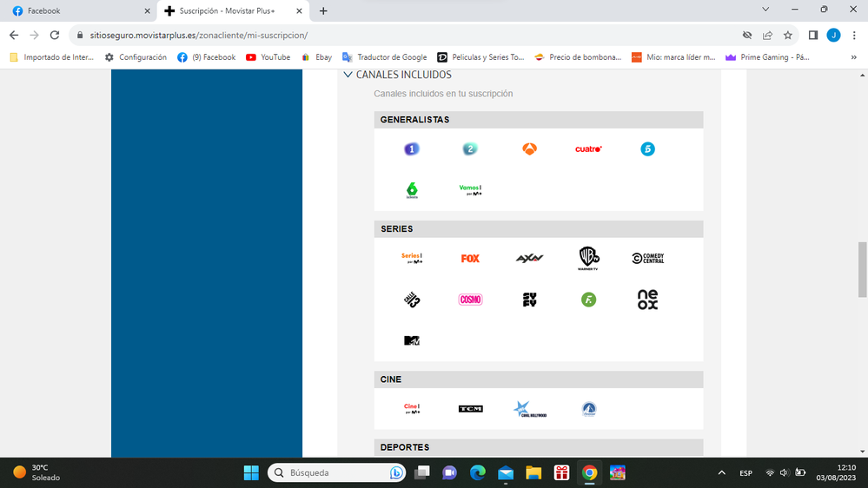Select the TCM channel logo

click(470, 409)
